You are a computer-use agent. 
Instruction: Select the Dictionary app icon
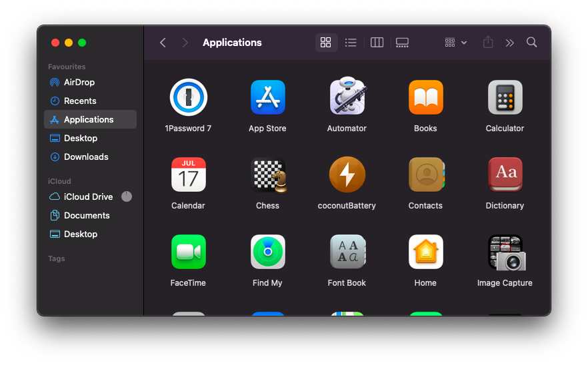pyautogui.click(x=505, y=175)
